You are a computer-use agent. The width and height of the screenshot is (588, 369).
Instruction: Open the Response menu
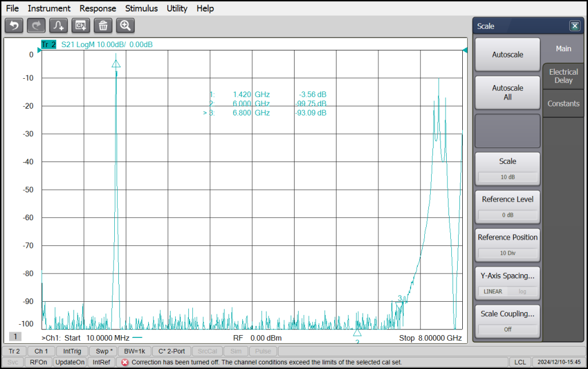98,8
